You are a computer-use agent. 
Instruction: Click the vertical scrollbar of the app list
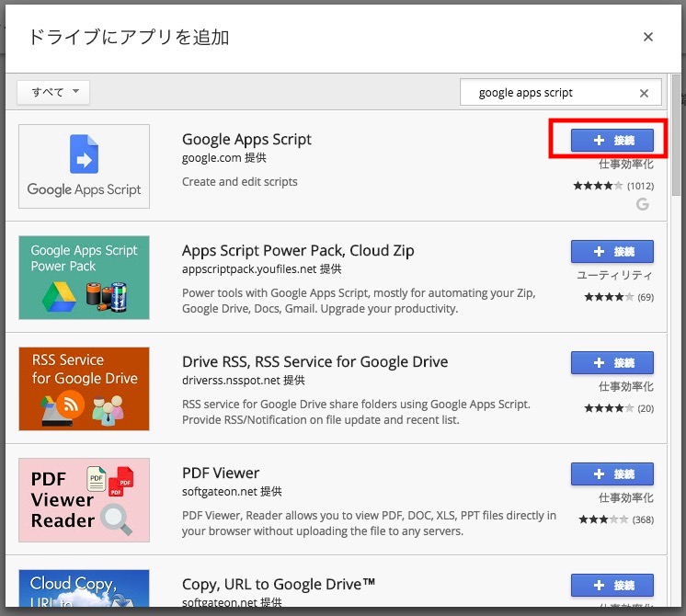677,136
